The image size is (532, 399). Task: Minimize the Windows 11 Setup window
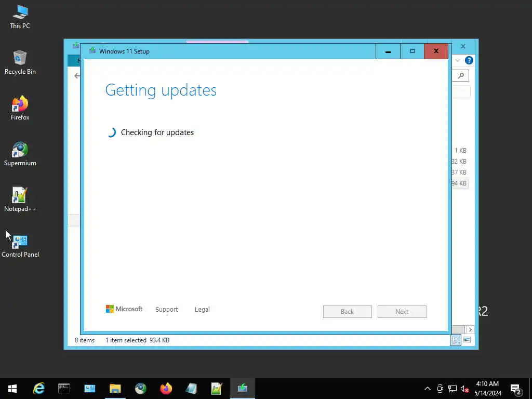click(x=388, y=51)
